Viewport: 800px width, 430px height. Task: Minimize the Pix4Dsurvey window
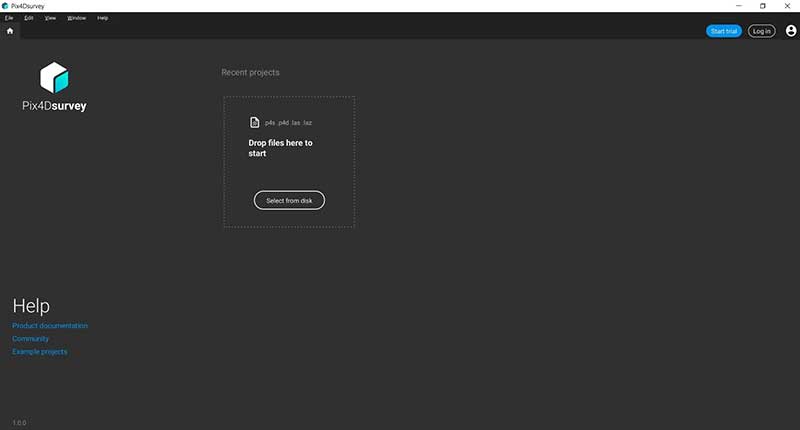pos(739,6)
